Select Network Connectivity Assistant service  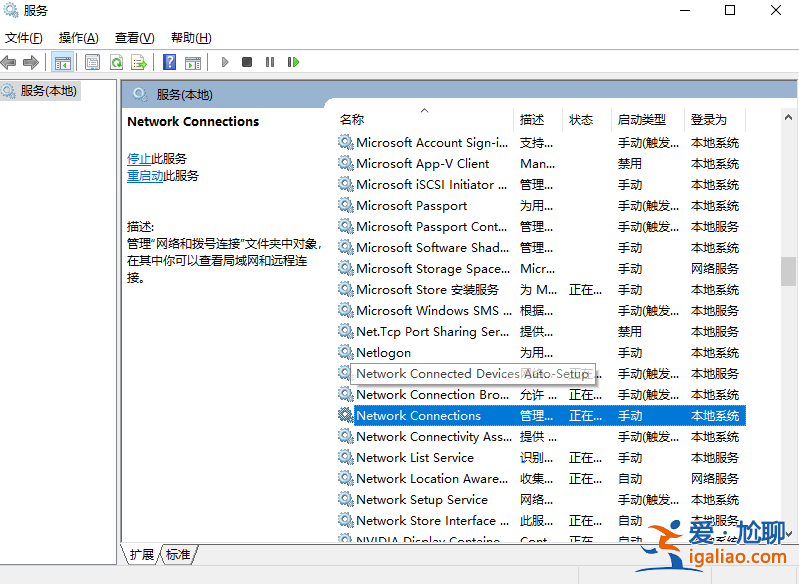[434, 437]
